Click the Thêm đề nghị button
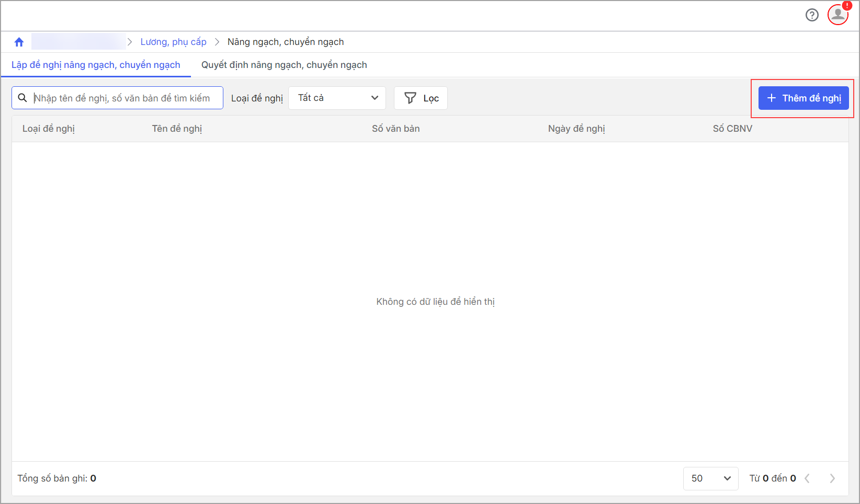The height and width of the screenshot is (504, 860). (804, 98)
